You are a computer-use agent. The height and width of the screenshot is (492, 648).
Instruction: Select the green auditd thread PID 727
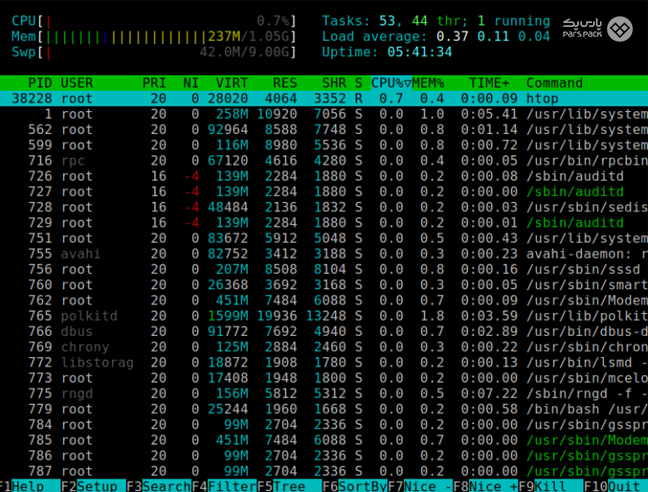[324, 192]
